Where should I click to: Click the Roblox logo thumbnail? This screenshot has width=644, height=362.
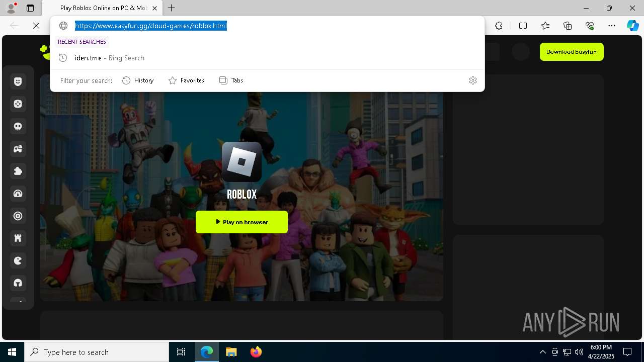242,162
